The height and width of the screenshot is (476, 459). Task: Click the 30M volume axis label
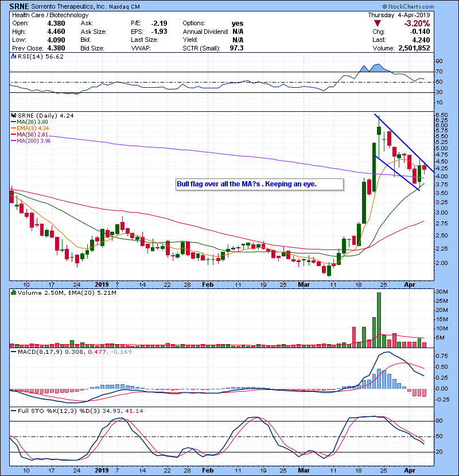442,292
